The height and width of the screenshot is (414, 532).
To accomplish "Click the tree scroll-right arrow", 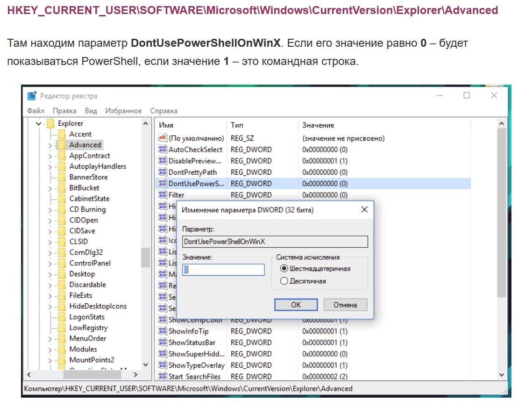I will 135,375.
